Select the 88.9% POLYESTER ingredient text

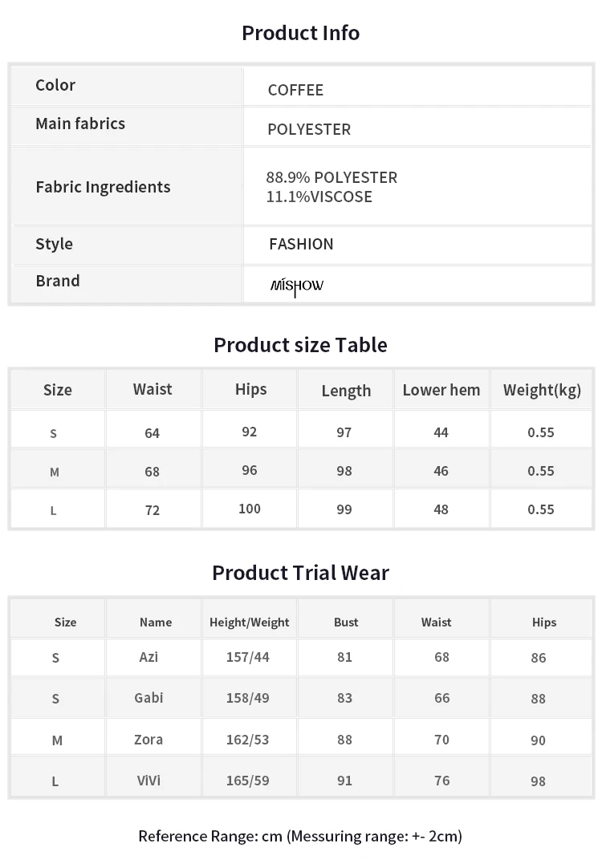(x=332, y=178)
